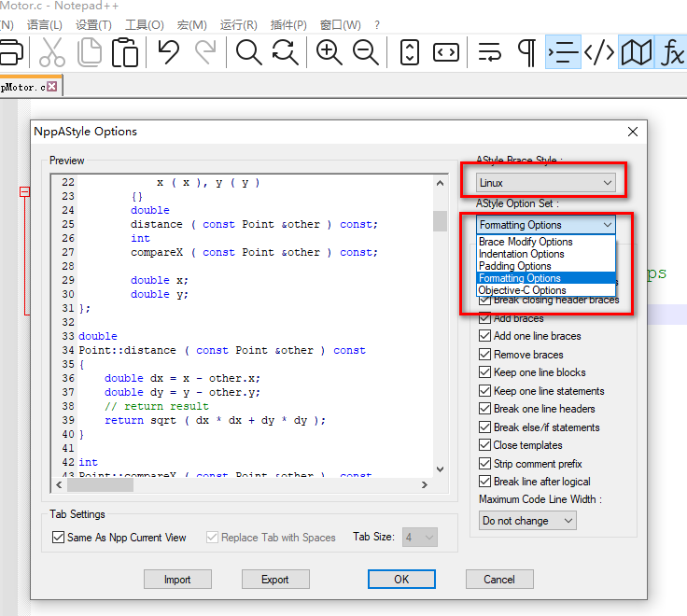687x616 pixels.
Task: Collapse the AStyle Option Set combo box
Action: tap(545, 225)
